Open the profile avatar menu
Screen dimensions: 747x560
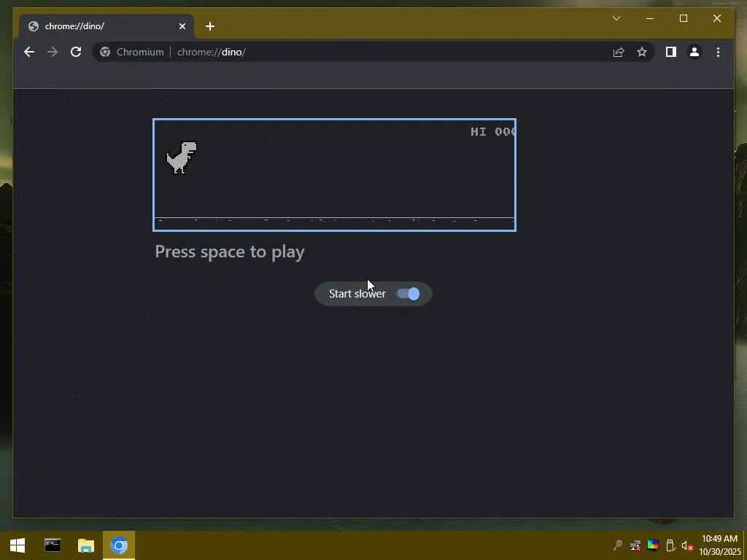click(694, 52)
